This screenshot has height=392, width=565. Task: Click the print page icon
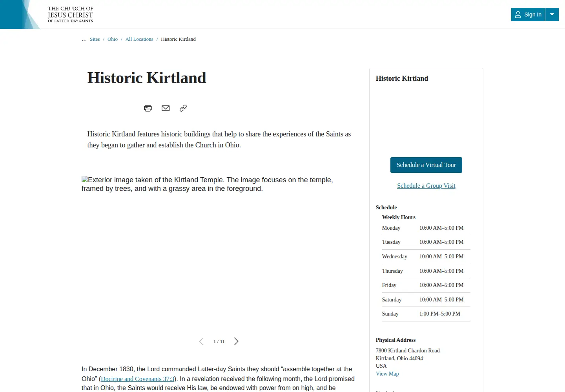pos(148,108)
